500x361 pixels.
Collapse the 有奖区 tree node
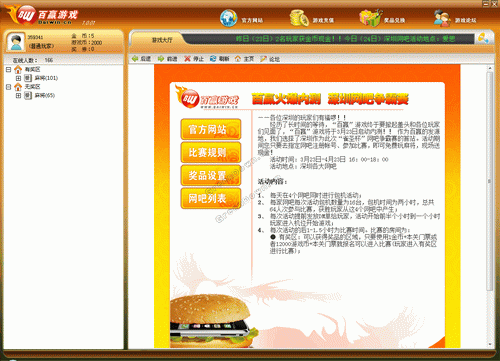9,69
